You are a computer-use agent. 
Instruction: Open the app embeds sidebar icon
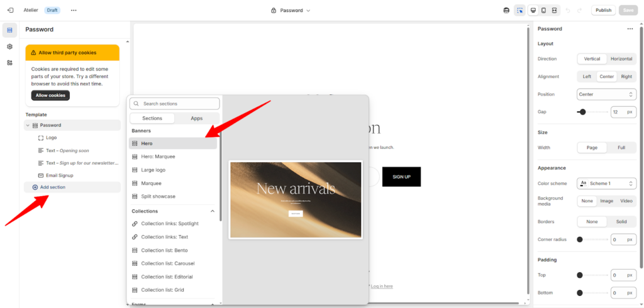tap(9, 63)
